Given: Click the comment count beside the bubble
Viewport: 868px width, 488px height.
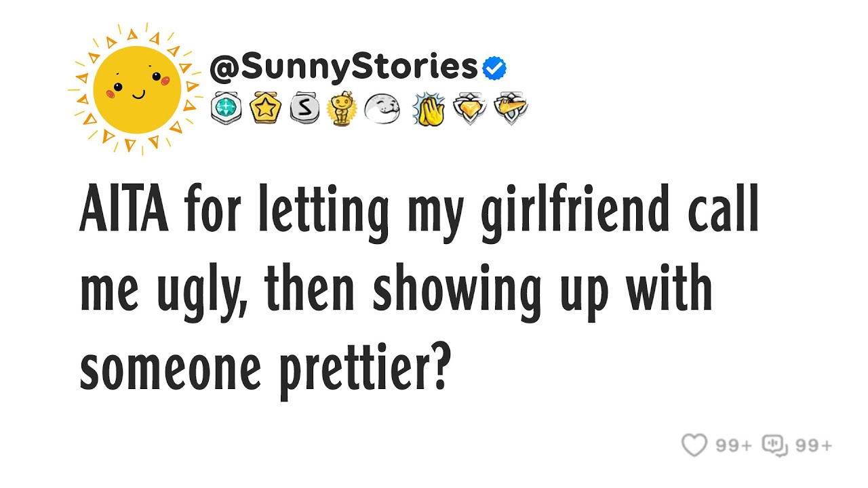Looking at the screenshot, I should (x=813, y=446).
